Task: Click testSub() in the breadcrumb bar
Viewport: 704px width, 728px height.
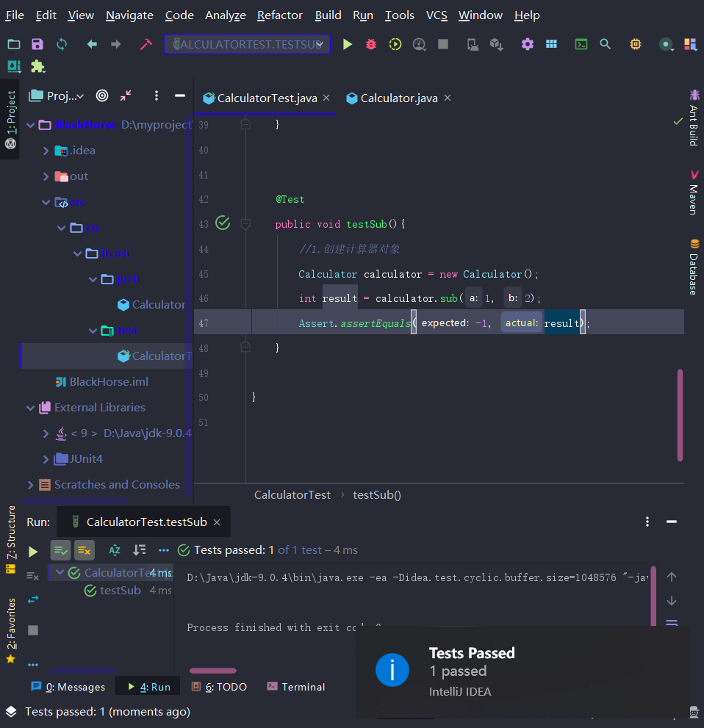Action: 376,495
